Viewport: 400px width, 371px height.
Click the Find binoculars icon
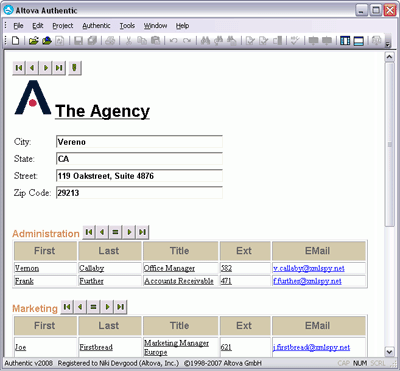205,41
